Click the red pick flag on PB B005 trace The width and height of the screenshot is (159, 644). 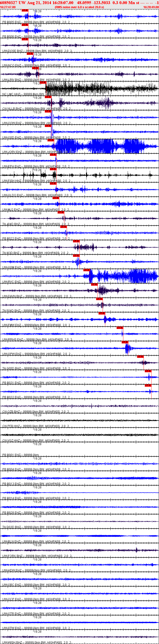pyautogui.click(x=25, y=11)
